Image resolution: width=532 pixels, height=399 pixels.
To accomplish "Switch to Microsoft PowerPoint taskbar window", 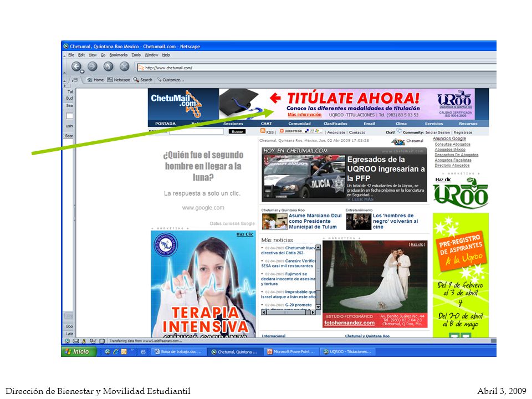I will [x=291, y=352].
